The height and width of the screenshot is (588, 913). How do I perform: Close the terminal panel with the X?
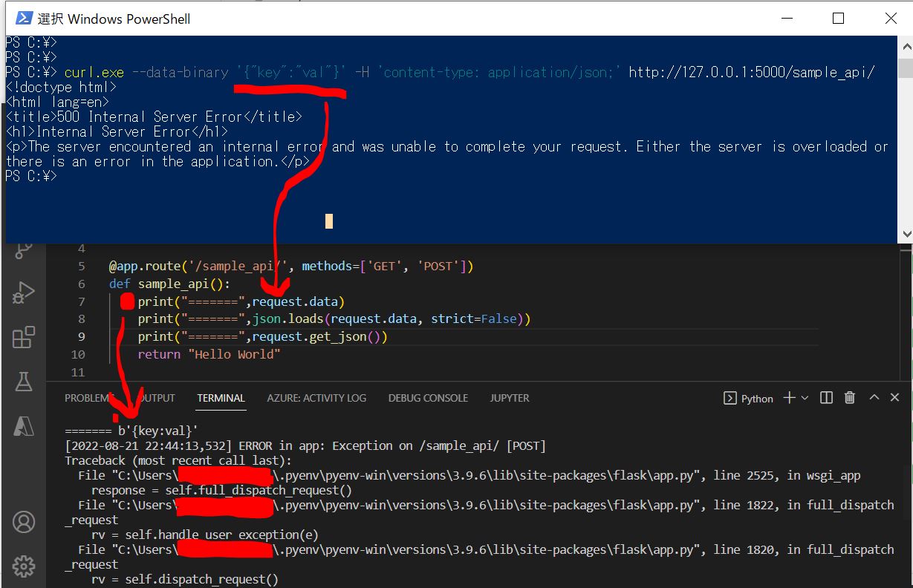click(x=895, y=398)
